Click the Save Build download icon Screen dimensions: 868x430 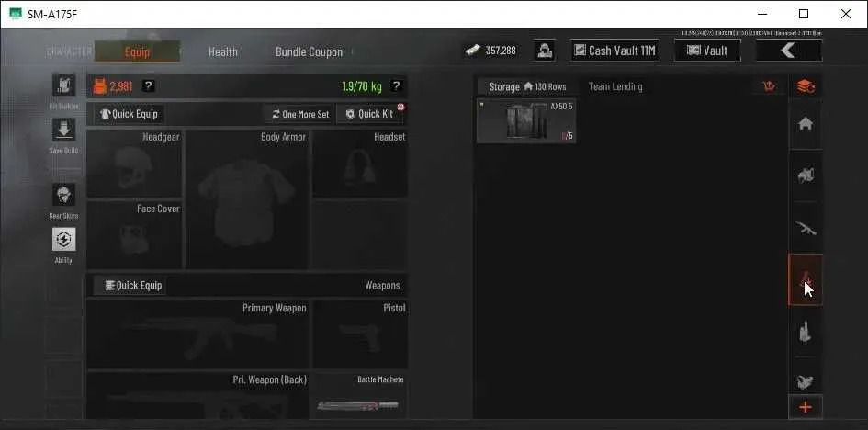tap(63, 130)
